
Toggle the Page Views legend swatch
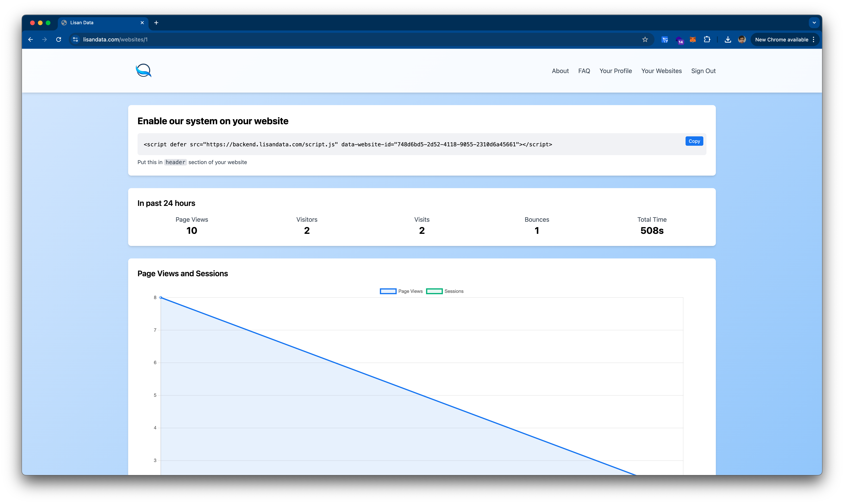(388, 291)
